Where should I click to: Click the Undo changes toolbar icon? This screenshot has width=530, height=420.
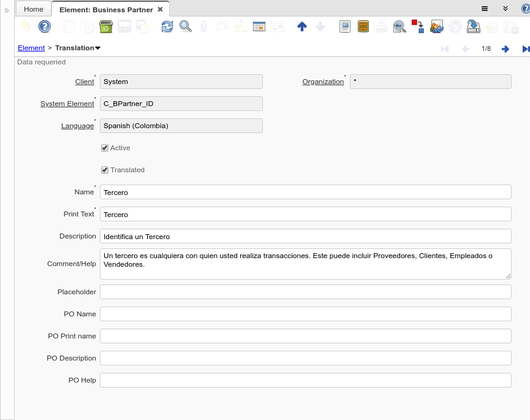(26, 26)
